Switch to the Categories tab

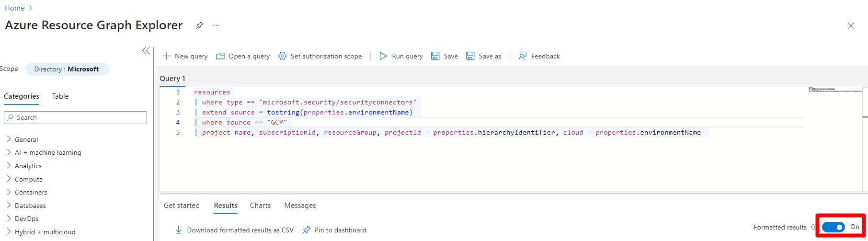tap(22, 96)
